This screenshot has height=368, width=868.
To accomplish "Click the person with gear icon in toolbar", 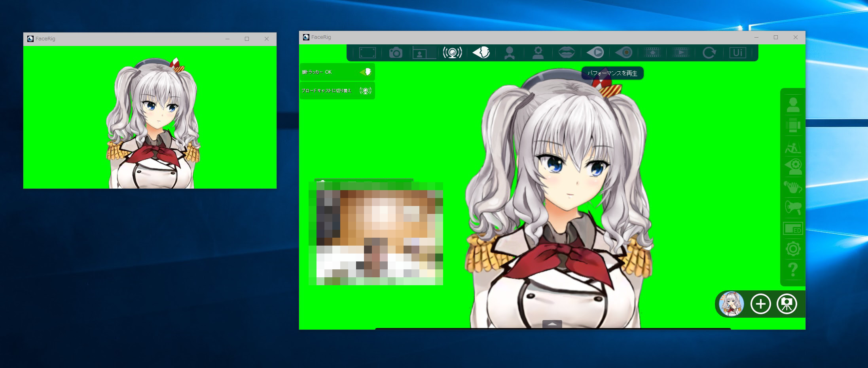I will tap(538, 53).
